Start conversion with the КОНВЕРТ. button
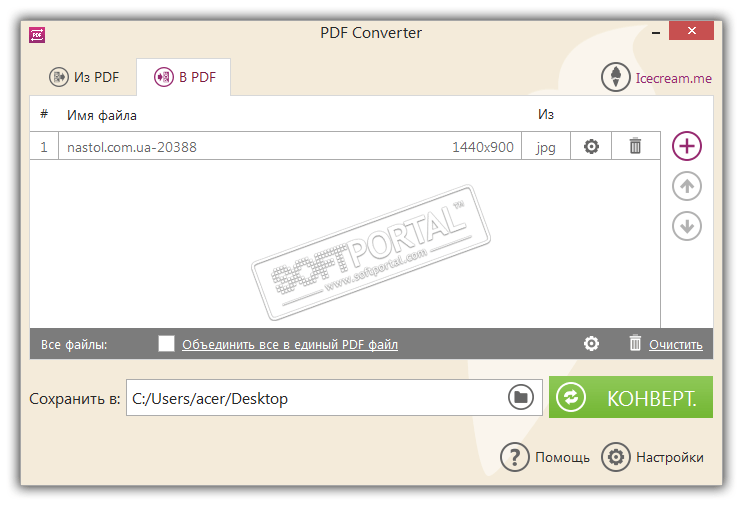Screen dimensions: 743x506 pos(631,397)
